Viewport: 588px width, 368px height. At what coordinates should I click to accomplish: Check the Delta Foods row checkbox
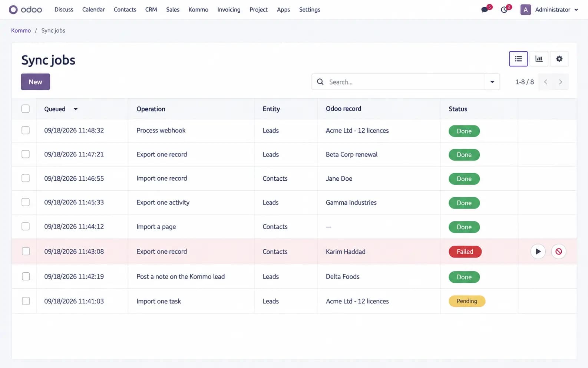(26, 276)
